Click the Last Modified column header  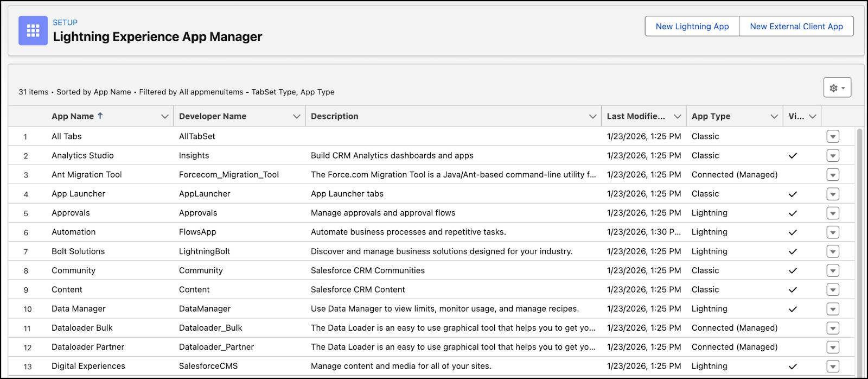pos(635,116)
